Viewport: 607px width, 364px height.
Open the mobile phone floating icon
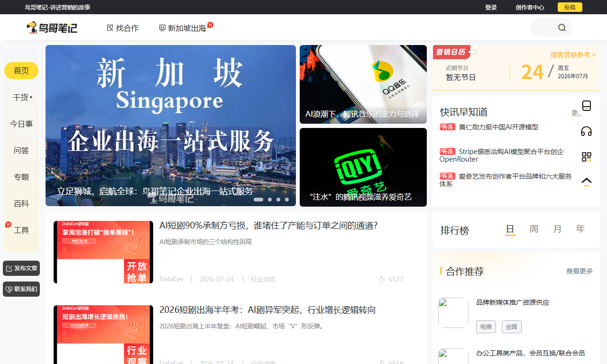(587, 106)
